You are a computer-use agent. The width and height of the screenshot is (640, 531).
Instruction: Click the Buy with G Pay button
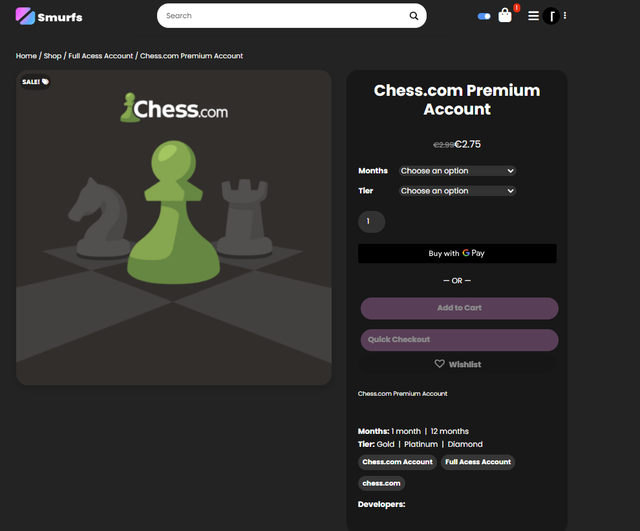coord(457,253)
